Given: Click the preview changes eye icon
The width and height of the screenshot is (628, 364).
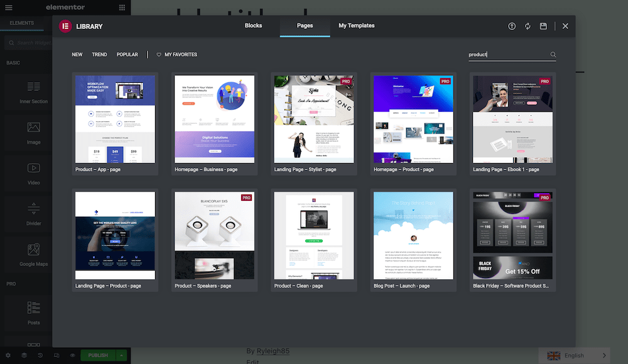Looking at the screenshot, I should (72, 355).
